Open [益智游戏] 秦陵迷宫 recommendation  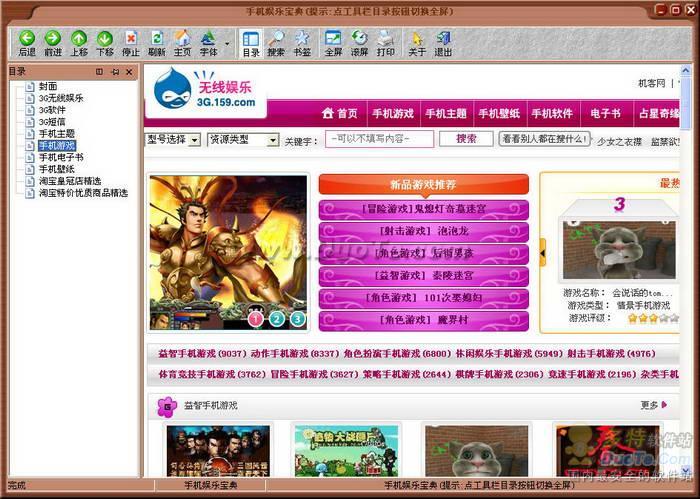424,275
